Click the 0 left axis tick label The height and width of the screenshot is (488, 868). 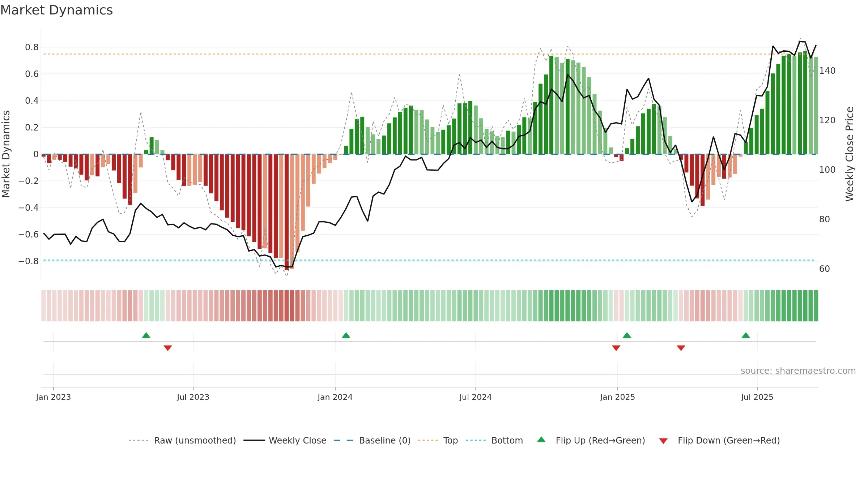(36, 154)
